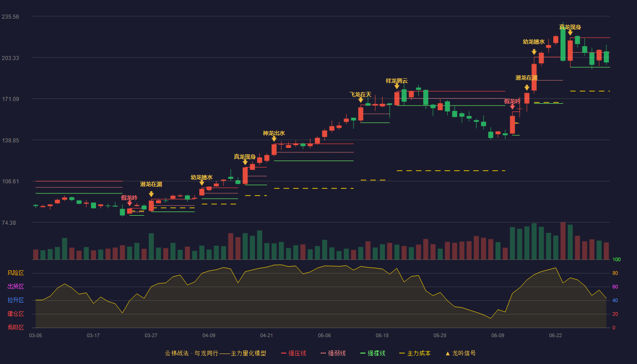637x364 pixels.
Task: Click the 203.33 price axis label
Action: pyautogui.click(x=10, y=58)
